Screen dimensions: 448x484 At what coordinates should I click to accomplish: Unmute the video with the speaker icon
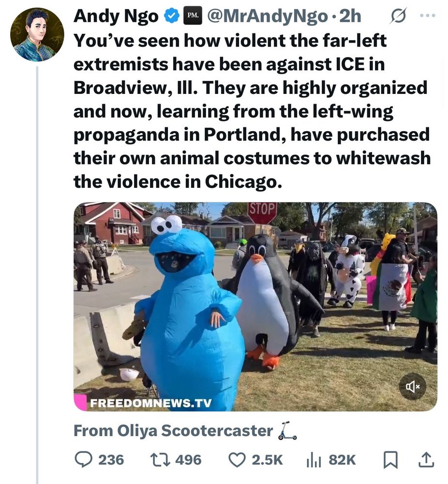(413, 386)
